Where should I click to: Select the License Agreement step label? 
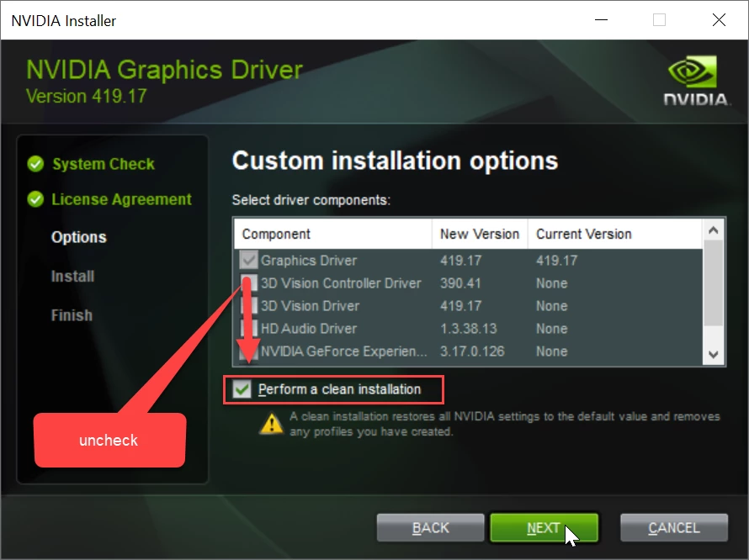click(x=122, y=199)
